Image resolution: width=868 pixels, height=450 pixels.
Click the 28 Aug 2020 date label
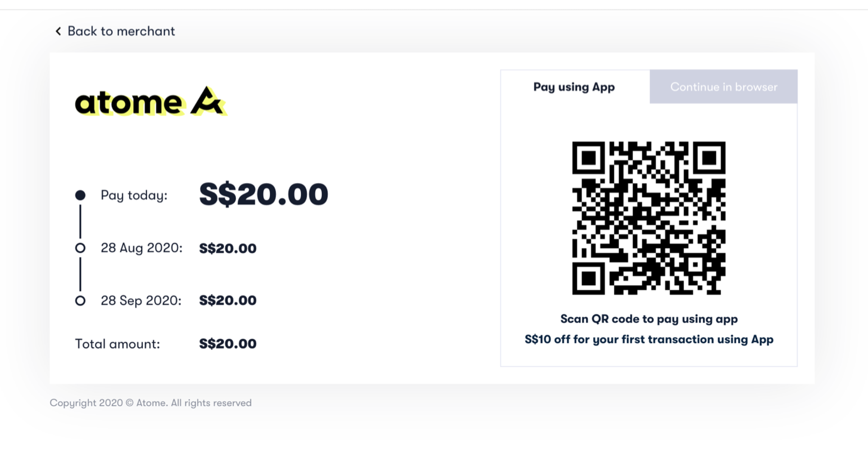pyautogui.click(x=141, y=248)
